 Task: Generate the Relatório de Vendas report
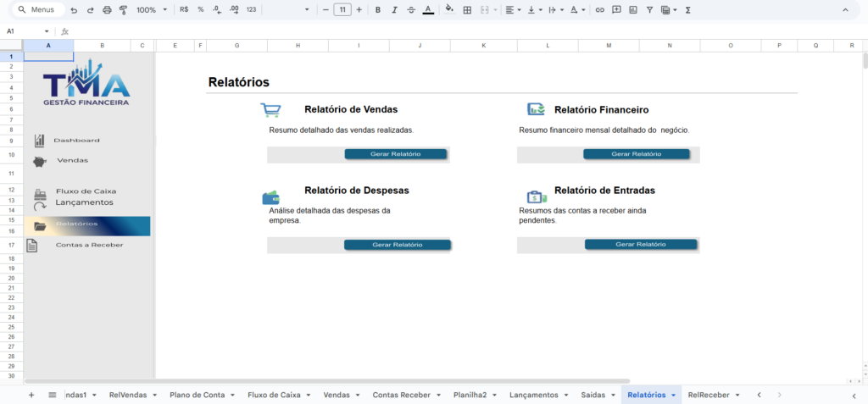(395, 154)
